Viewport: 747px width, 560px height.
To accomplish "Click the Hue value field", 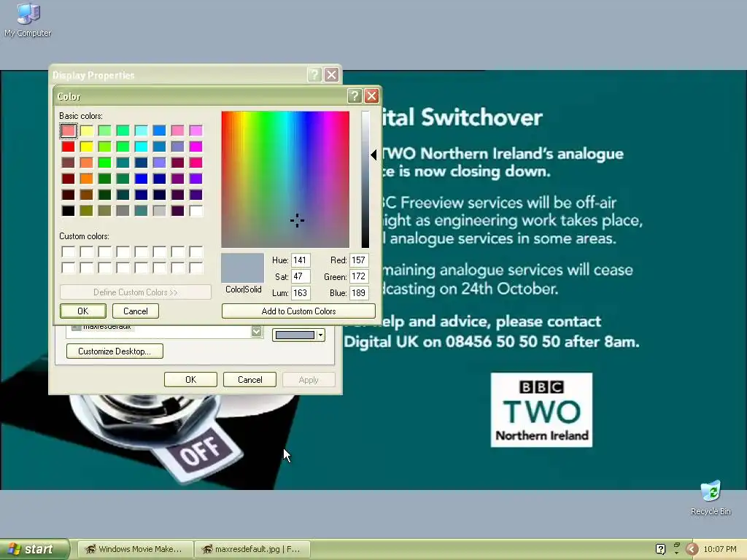I will click(301, 260).
